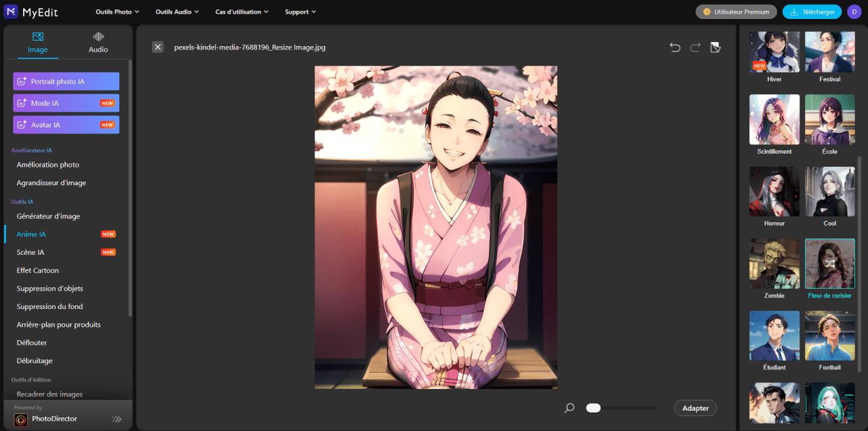Adjust the zoom slider at the bottom

pyautogui.click(x=593, y=408)
